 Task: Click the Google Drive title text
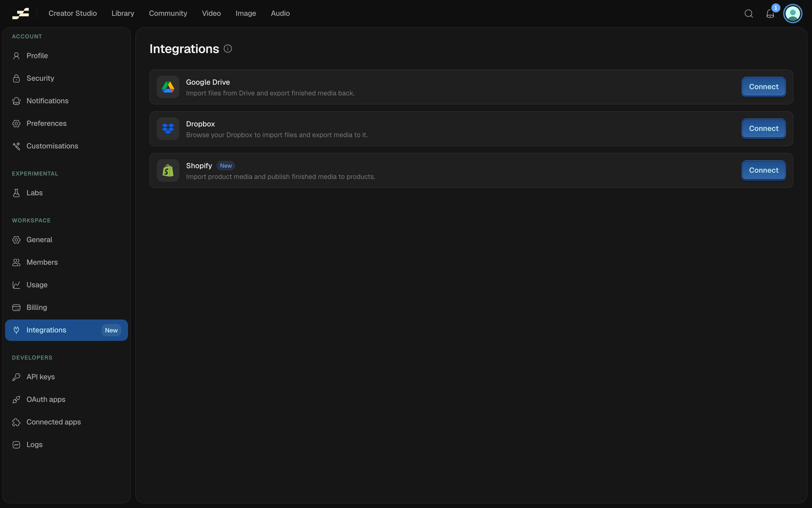tap(208, 82)
